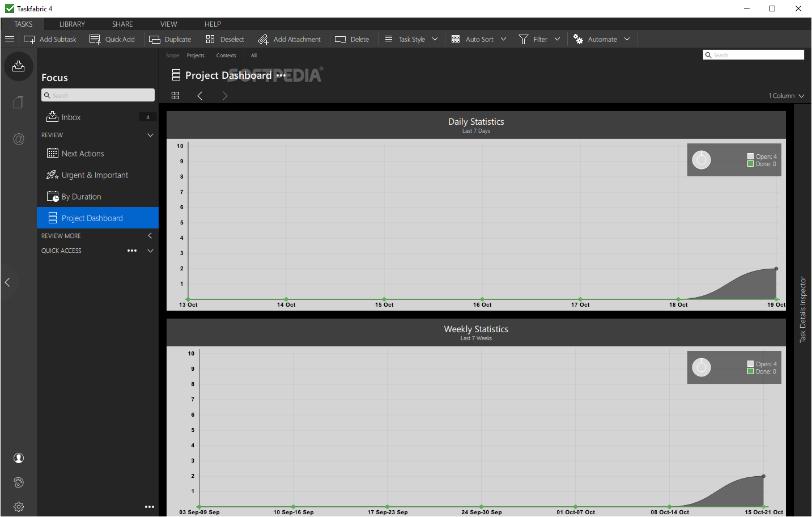The width and height of the screenshot is (812, 517).
Task: Open the color palette theme icon
Action: point(19,482)
